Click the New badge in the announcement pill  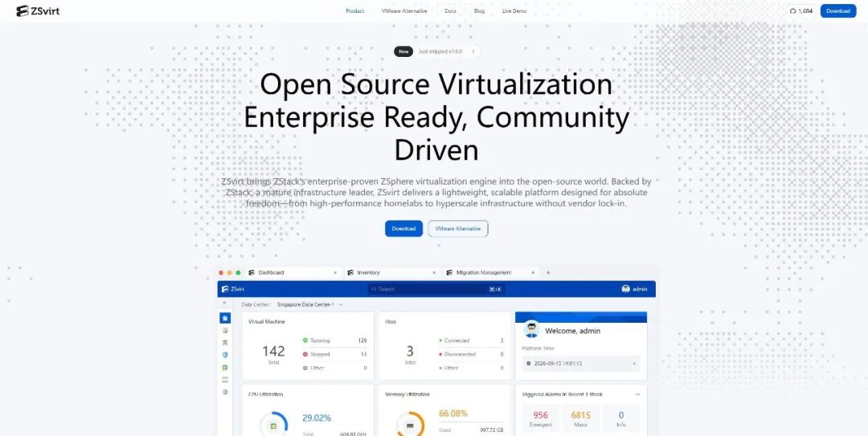click(403, 51)
